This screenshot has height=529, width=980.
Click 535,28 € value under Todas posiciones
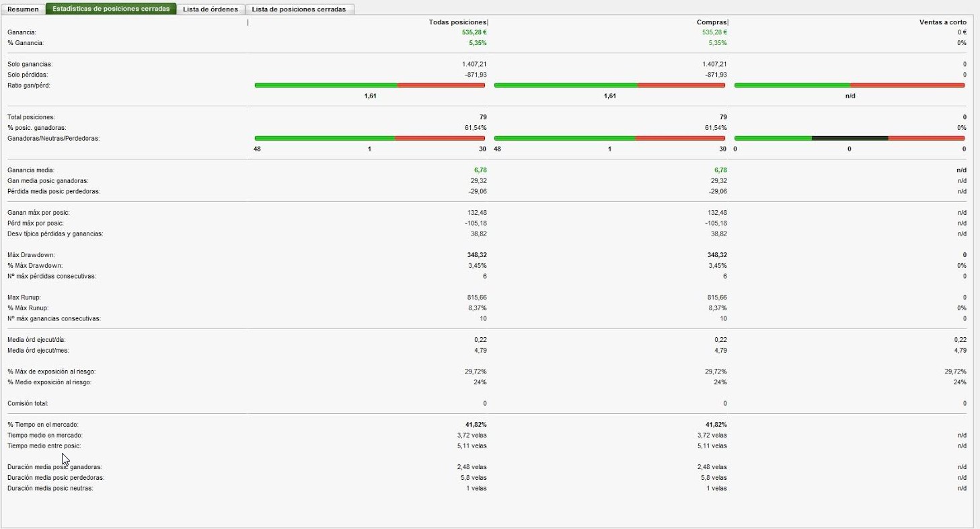pyautogui.click(x=474, y=32)
